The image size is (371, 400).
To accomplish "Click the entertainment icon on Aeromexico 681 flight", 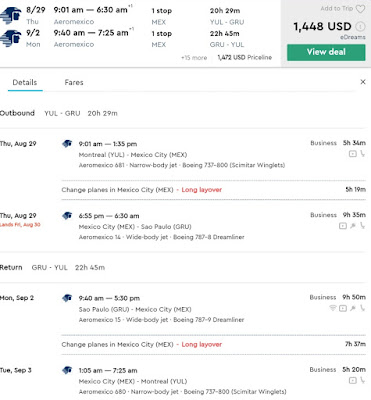I will pos(353,154).
